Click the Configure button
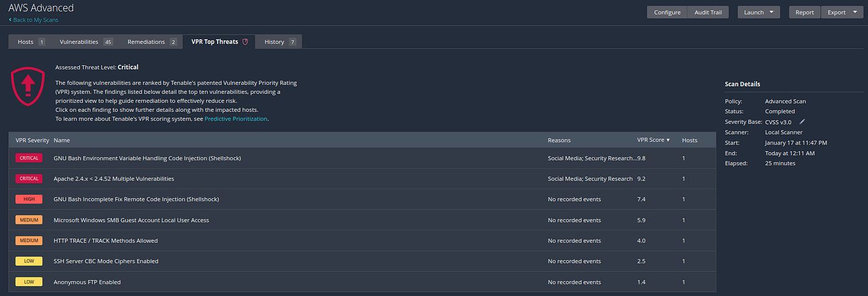This screenshot has width=868, height=296. (x=667, y=12)
